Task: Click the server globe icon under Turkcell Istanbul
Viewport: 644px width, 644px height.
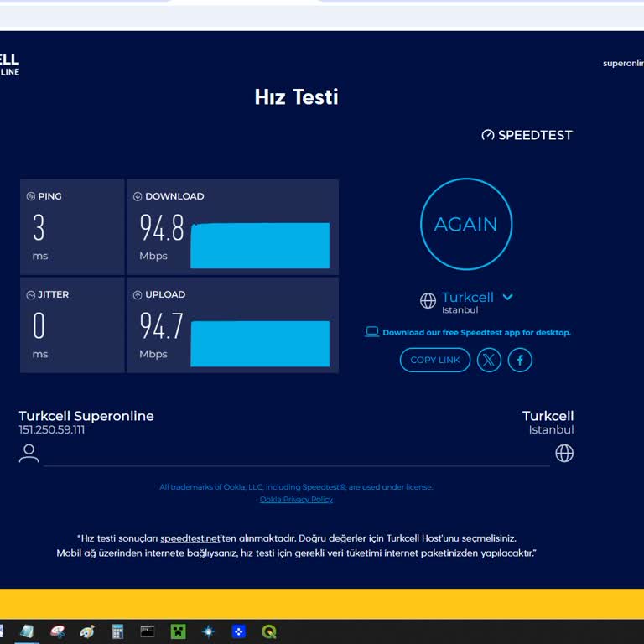Action: coord(564,454)
